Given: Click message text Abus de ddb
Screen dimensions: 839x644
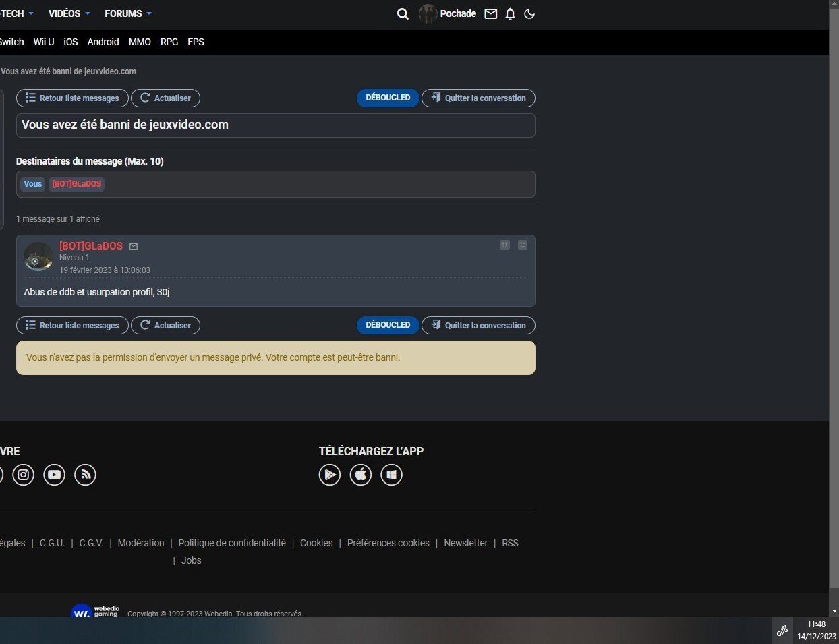Looking at the screenshot, I should [x=96, y=292].
